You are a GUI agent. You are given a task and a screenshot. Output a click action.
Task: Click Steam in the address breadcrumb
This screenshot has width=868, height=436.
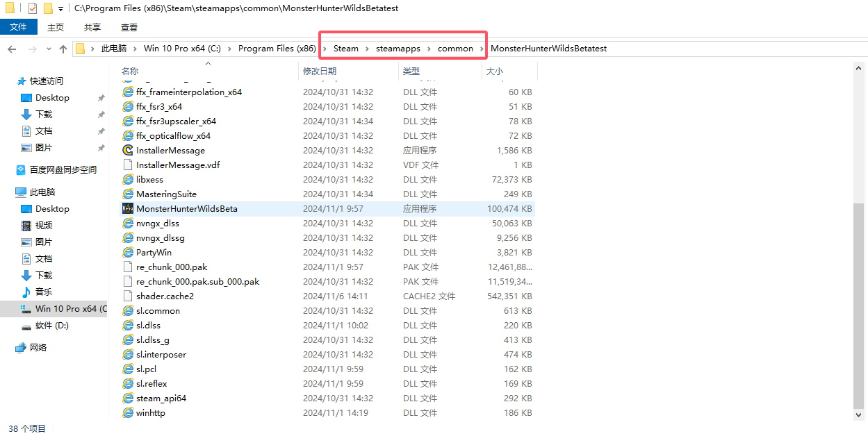tap(346, 49)
